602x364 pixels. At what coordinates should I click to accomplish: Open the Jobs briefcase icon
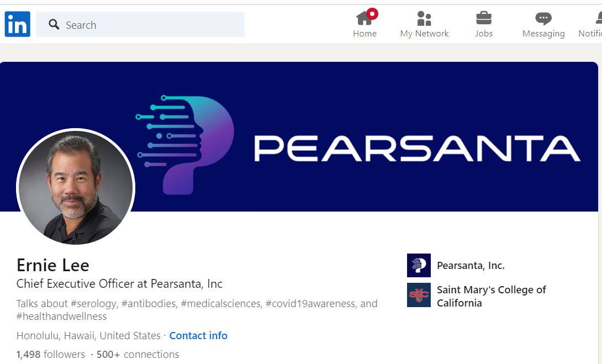pyautogui.click(x=484, y=18)
